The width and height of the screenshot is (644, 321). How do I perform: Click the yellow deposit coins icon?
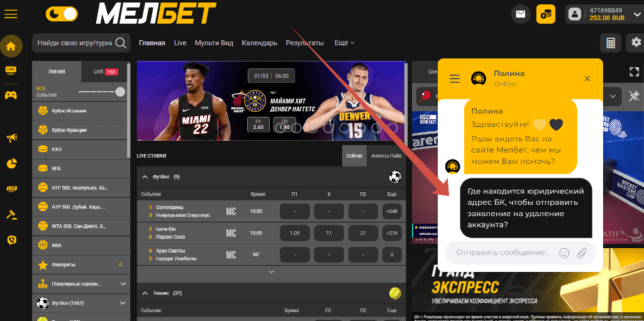pyautogui.click(x=545, y=13)
